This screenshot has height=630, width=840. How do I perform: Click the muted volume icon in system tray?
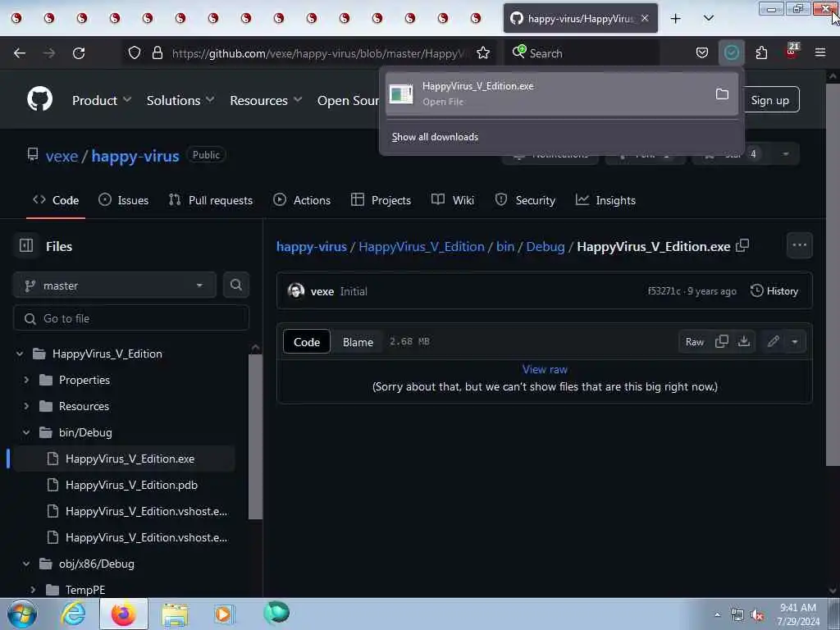click(757, 615)
